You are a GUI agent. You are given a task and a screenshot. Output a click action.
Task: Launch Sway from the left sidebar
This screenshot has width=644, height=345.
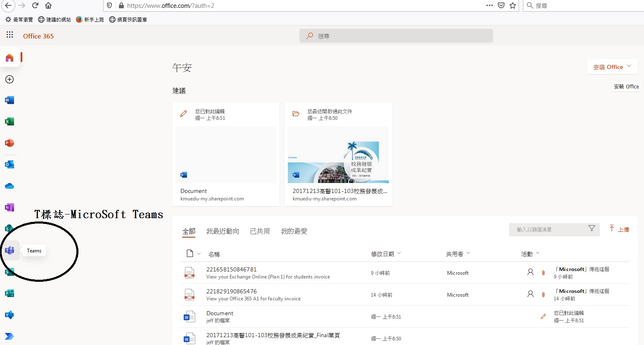tap(9, 272)
